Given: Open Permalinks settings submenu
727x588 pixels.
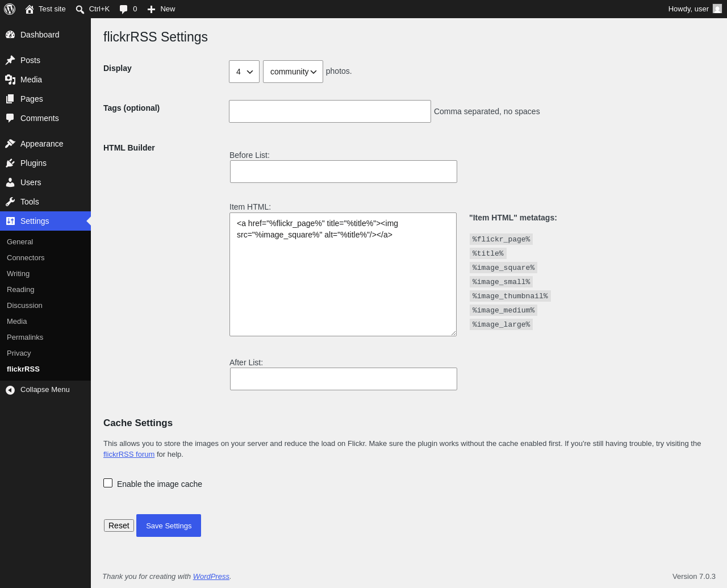Looking at the screenshot, I should point(25,337).
